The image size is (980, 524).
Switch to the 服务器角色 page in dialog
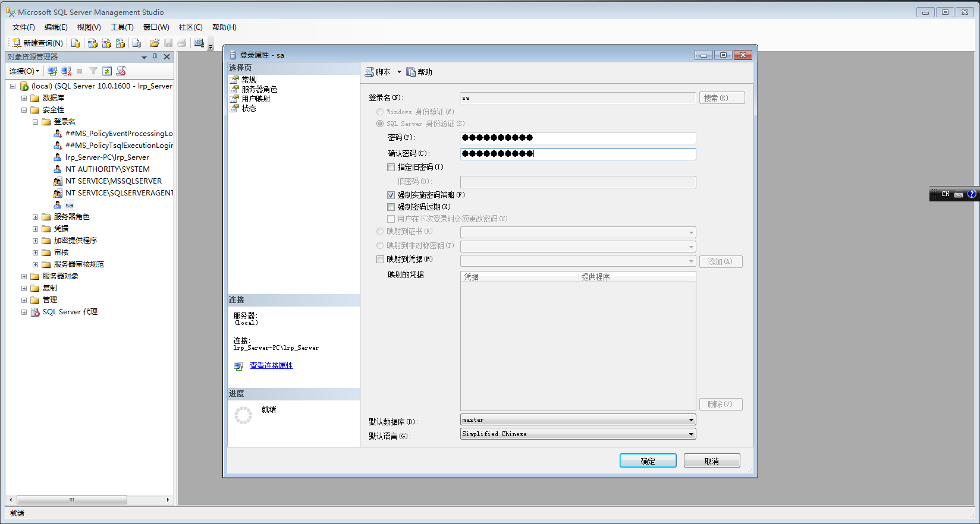(x=259, y=90)
